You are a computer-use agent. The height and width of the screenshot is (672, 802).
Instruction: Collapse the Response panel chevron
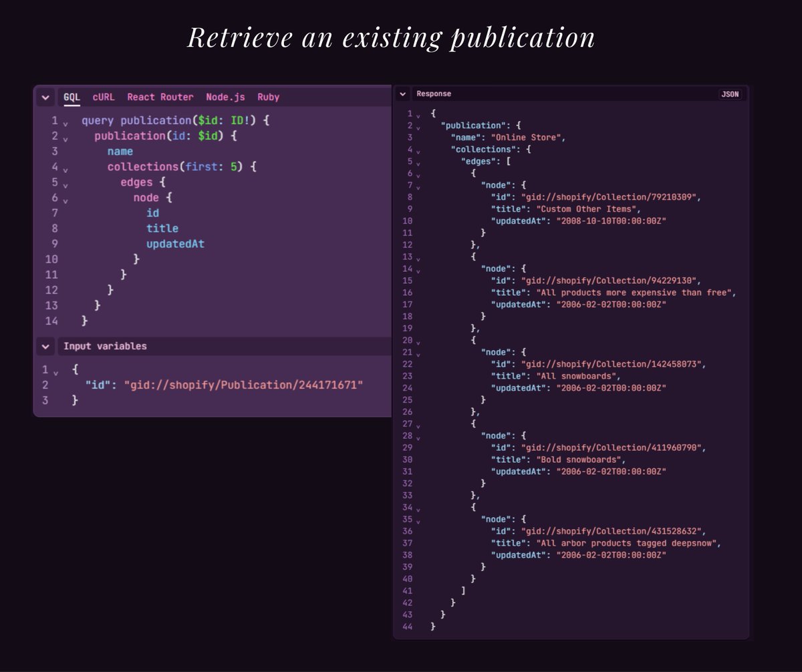click(x=403, y=94)
